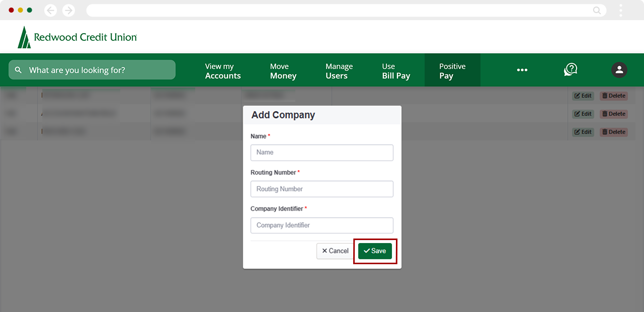The image size is (644, 312).
Task: Open Move Money menu
Action: coord(283,71)
